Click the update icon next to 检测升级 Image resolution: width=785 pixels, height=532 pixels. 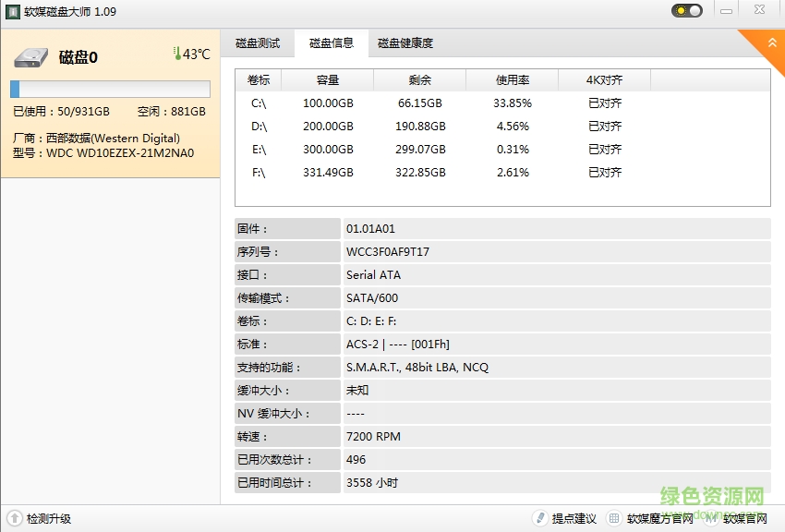[12, 519]
